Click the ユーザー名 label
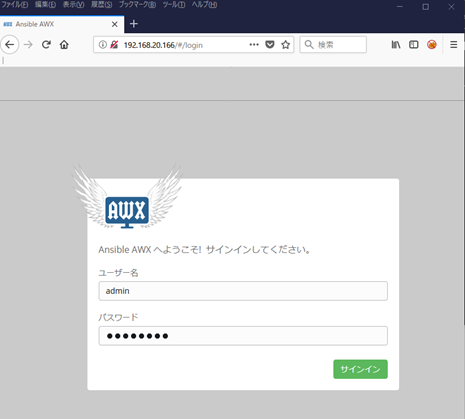 tap(118, 273)
